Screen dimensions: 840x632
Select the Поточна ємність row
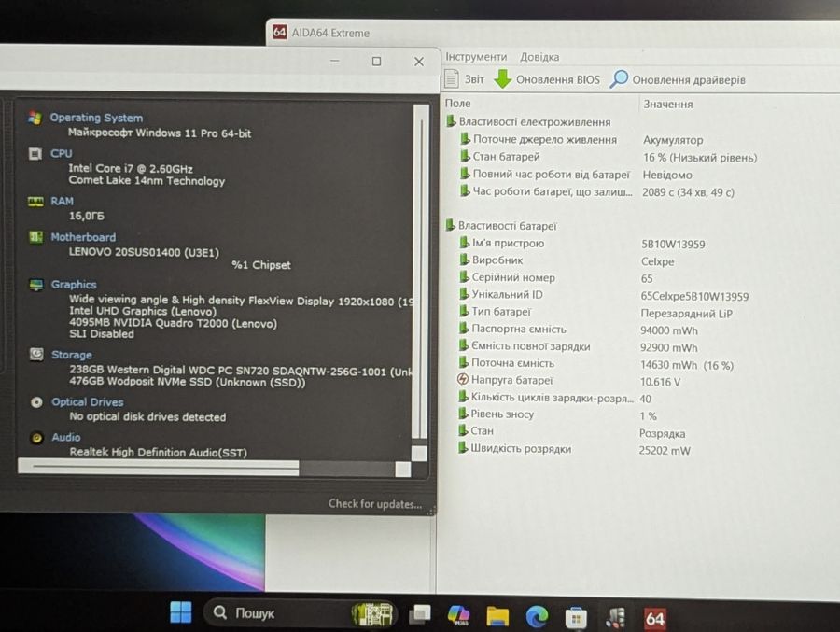coord(596,364)
